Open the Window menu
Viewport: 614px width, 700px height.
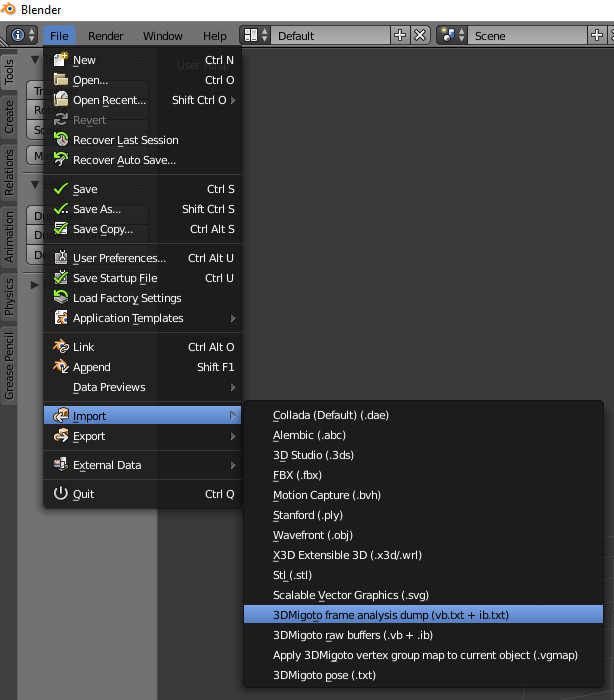(163, 36)
